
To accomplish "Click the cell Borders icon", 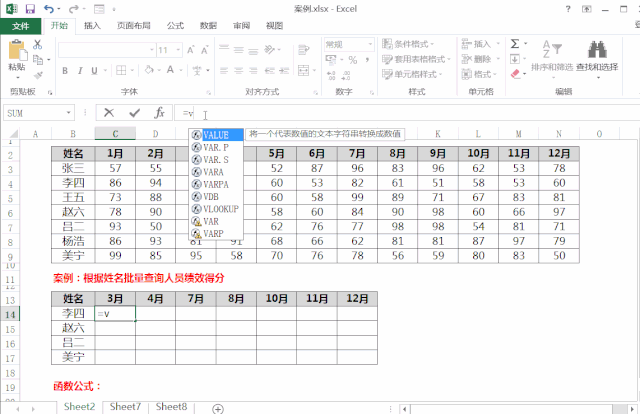I will 121,71.
